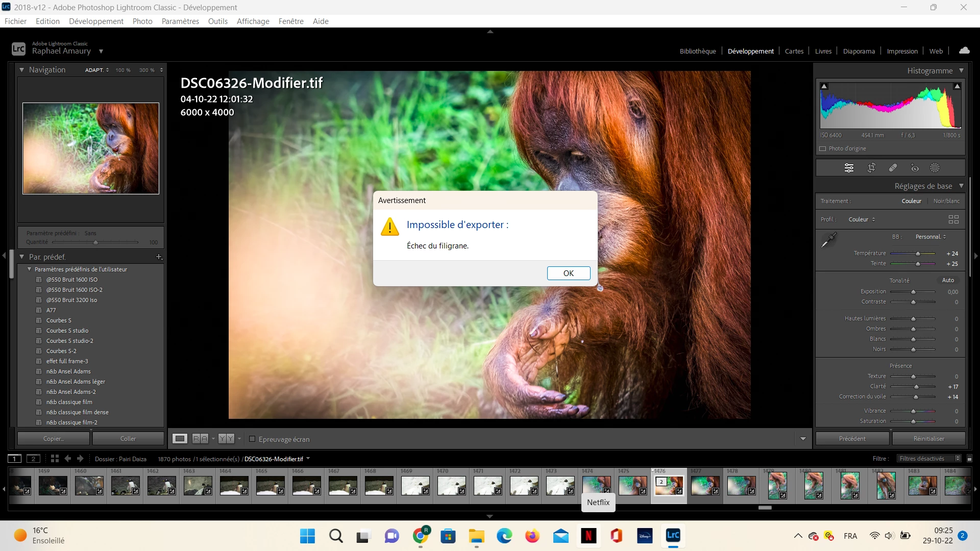Screen dimensions: 980x551
Task: Open the BB Personnal. dropdown
Action: pos(930,237)
